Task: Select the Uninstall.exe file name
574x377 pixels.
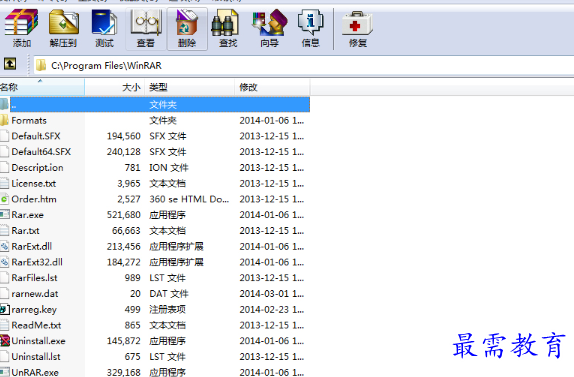Action: (38, 341)
